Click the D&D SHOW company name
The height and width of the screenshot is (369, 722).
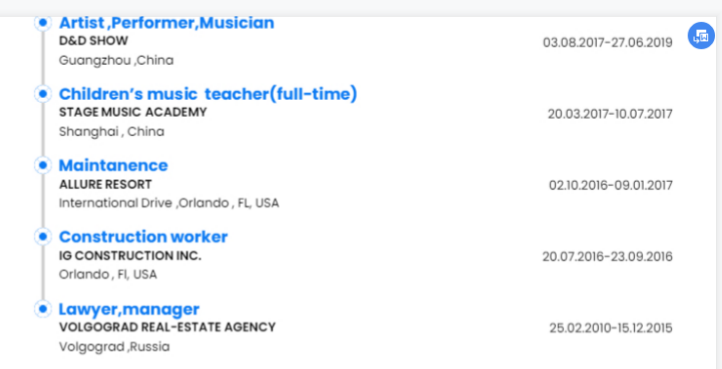click(x=93, y=41)
